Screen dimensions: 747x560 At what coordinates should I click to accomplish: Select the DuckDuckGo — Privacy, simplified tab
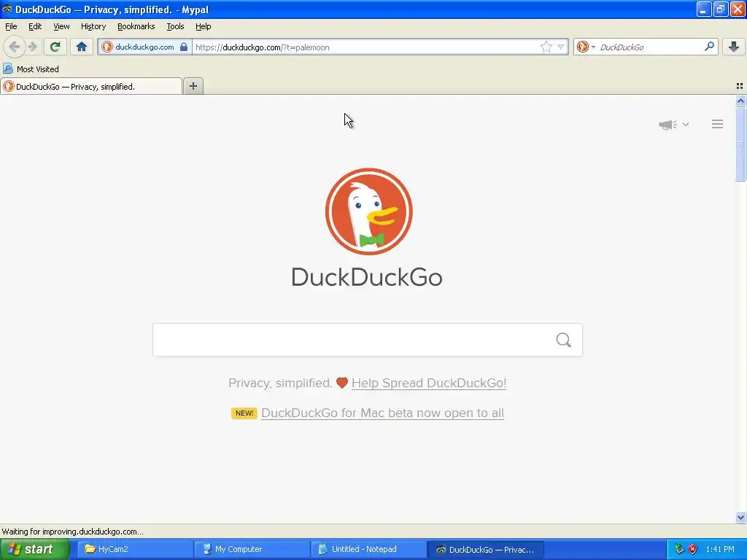pos(91,86)
